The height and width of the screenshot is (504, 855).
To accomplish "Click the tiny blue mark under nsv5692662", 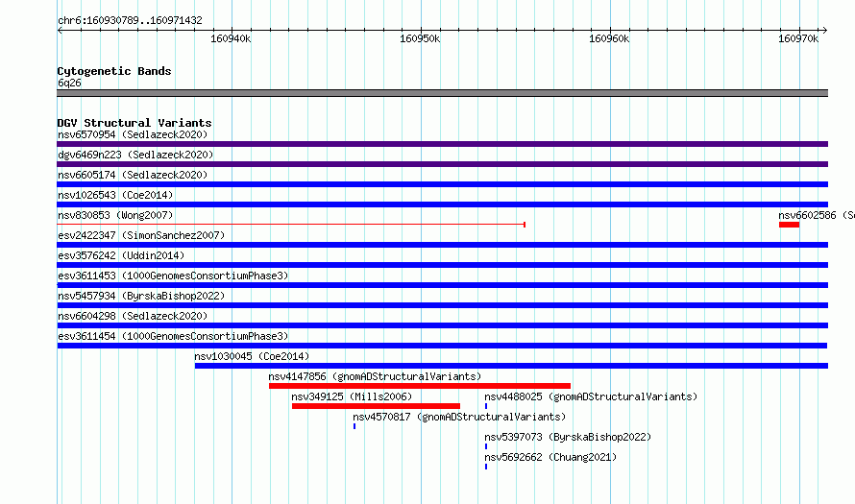I will coord(486,467).
